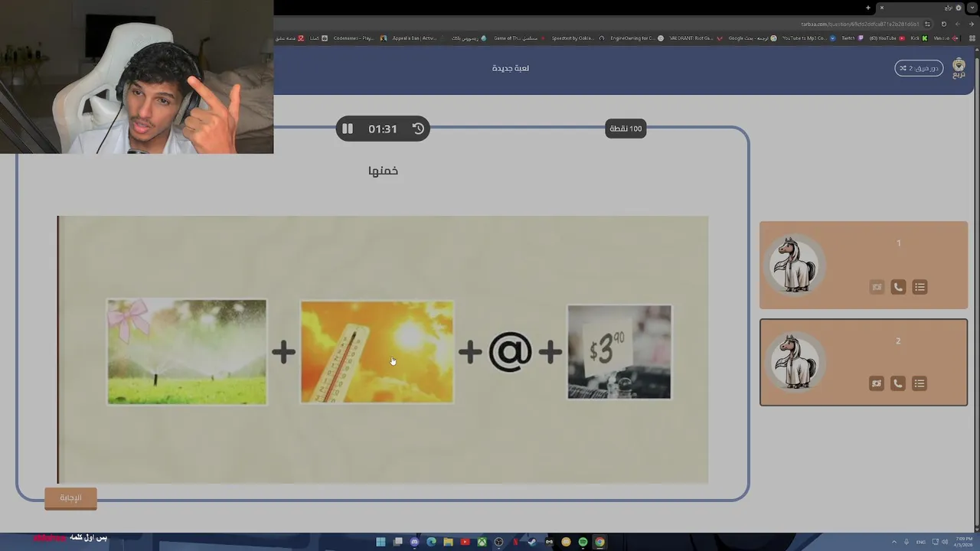980x551 pixels.
Task: Open Netflix from the taskbar
Action: pyautogui.click(x=515, y=542)
